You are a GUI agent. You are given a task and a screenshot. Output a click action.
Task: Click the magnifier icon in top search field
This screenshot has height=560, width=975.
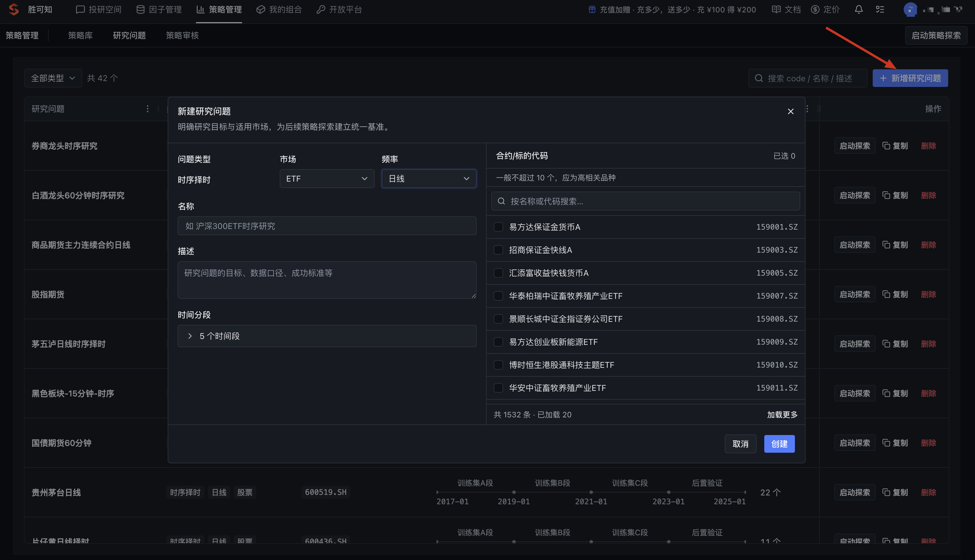click(758, 78)
